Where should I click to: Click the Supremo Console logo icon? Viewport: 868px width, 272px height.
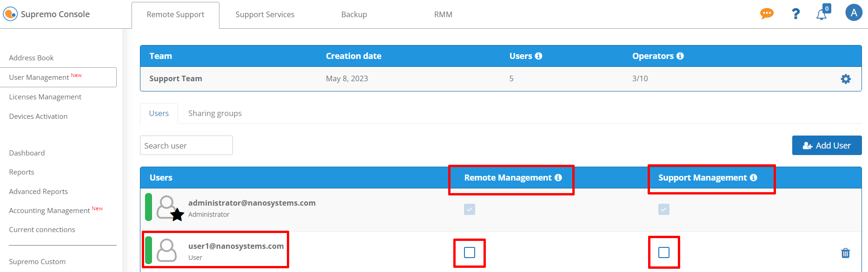(10, 14)
